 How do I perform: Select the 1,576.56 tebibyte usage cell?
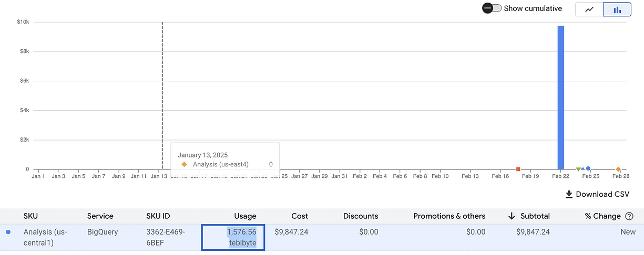(233, 237)
